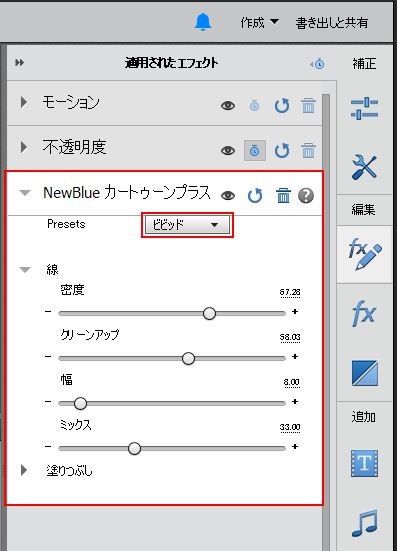
Task: Open Applied Effects fx pencil icon
Action: [365, 254]
